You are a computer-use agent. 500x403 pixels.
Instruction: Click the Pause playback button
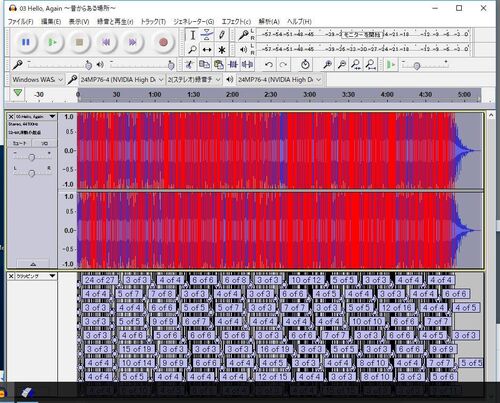click(26, 42)
